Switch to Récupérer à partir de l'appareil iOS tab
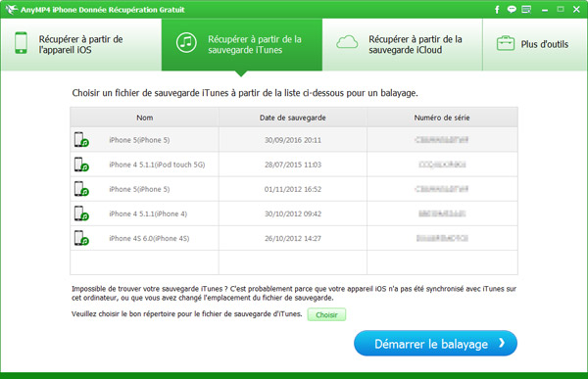The width and height of the screenshot is (588, 379). pos(81,45)
